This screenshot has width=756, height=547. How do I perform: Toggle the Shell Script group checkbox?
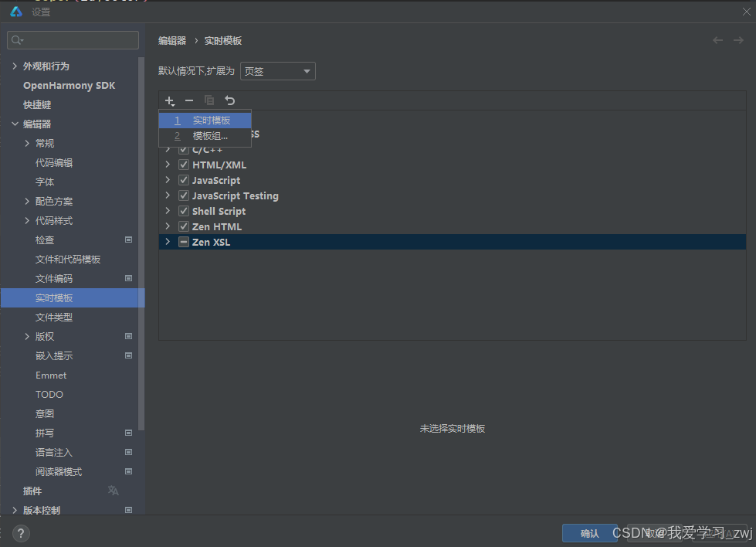click(x=184, y=211)
